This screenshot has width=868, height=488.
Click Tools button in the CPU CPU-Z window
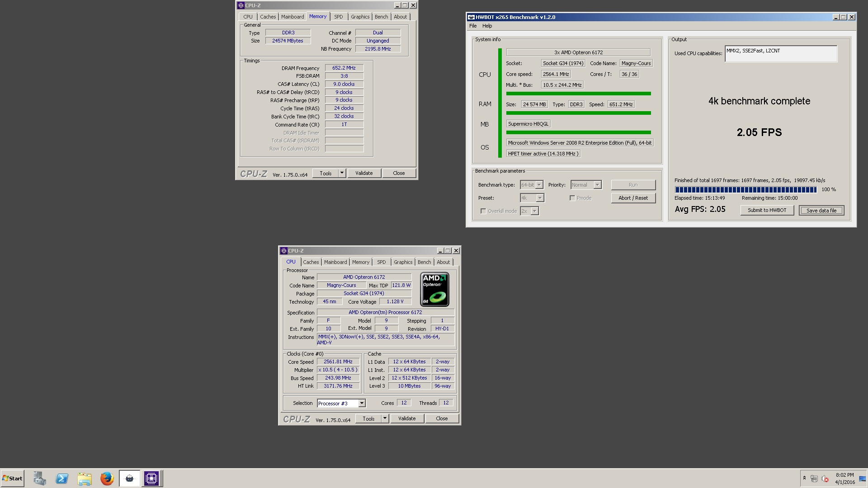(368, 418)
